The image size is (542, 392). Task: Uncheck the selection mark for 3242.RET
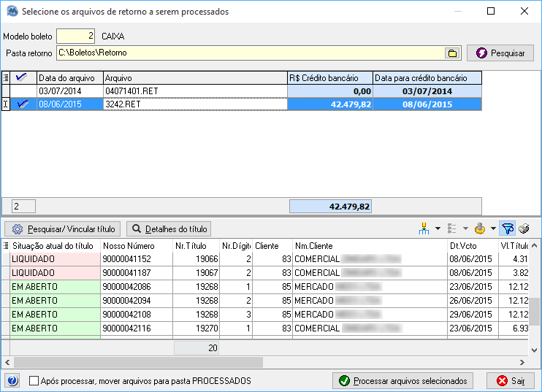23,104
